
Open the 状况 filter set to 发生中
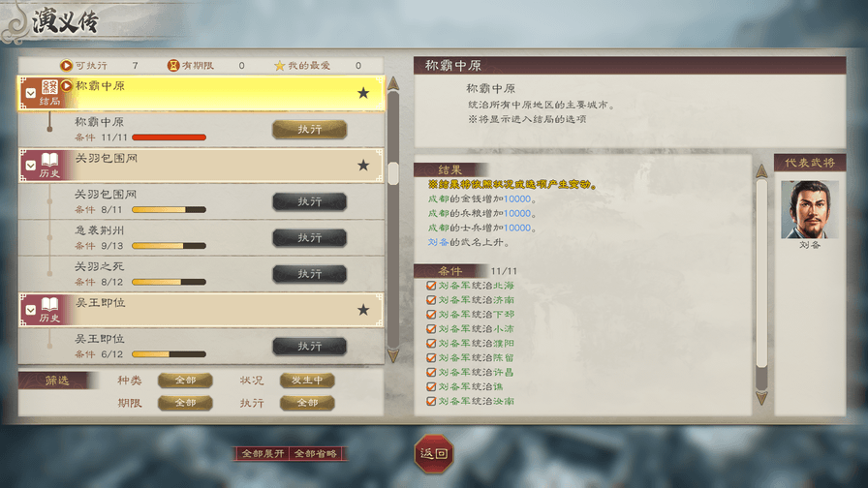307,381
